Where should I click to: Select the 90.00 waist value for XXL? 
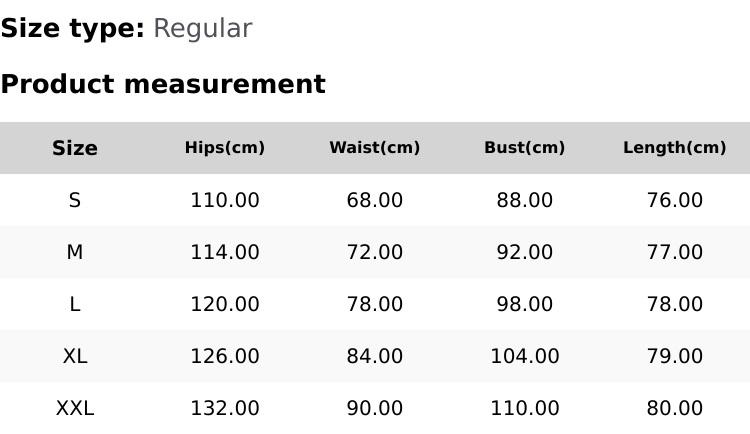[375, 408]
